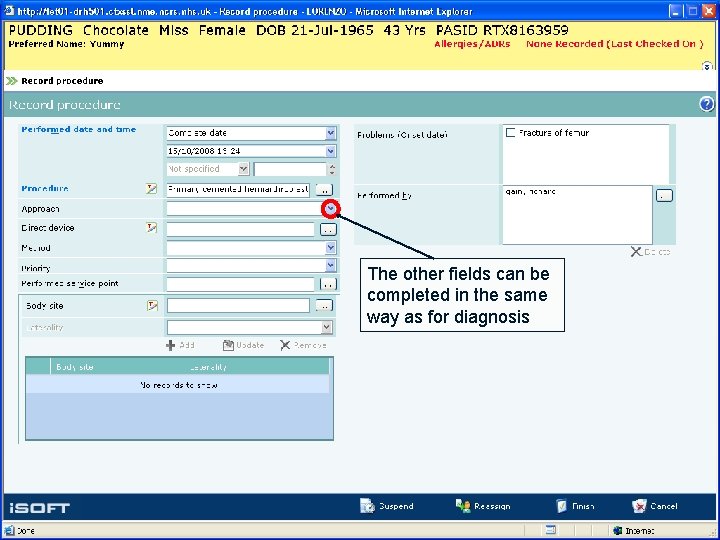Open the Complete date dropdown
This screenshot has height=540, width=720.
coord(331,133)
